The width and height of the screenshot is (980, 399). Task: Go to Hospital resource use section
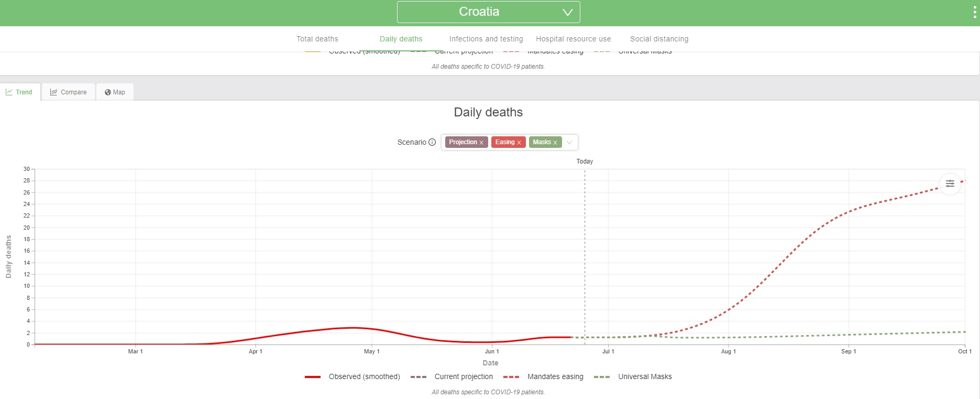(x=573, y=39)
